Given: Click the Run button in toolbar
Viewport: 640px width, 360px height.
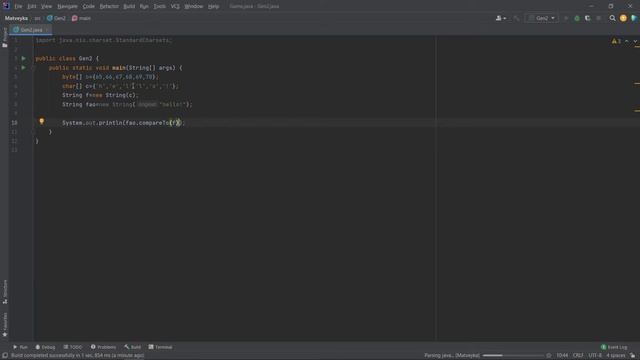Looking at the screenshot, I should tap(566, 18).
